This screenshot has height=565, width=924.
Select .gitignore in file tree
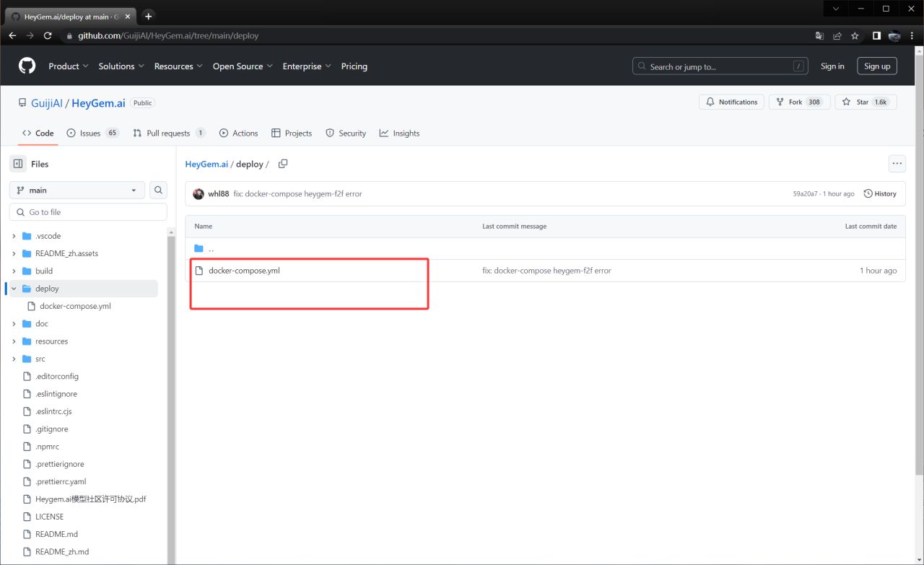point(51,429)
